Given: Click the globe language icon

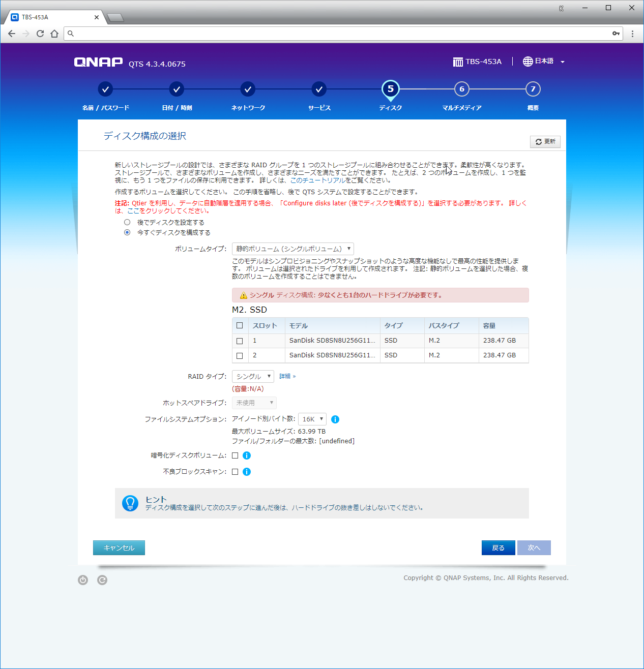Looking at the screenshot, I should pyautogui.click(x=528, y=62).
